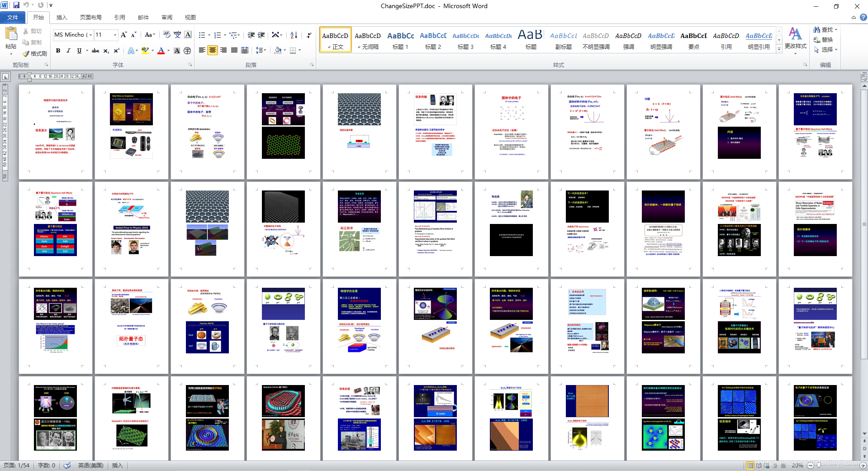Toggle Bold formatting
The width and height of the screenshot is (868, 471).
[58, 51]
